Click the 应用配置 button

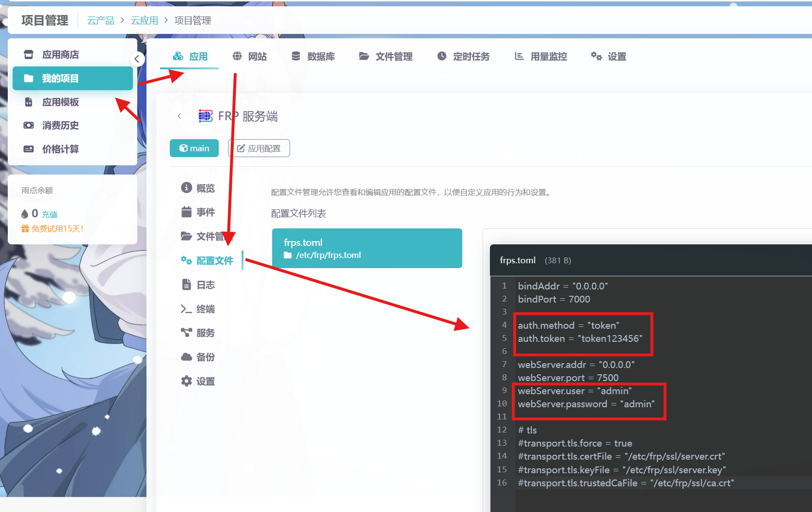[x=259, y=148]
